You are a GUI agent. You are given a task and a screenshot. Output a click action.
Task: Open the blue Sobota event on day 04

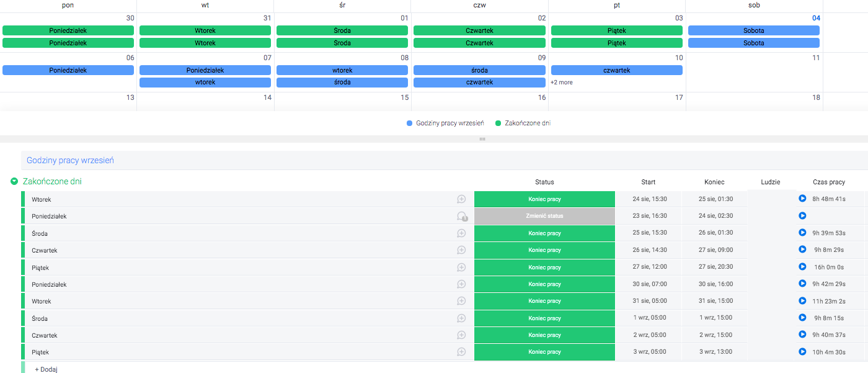pos(753,30)
